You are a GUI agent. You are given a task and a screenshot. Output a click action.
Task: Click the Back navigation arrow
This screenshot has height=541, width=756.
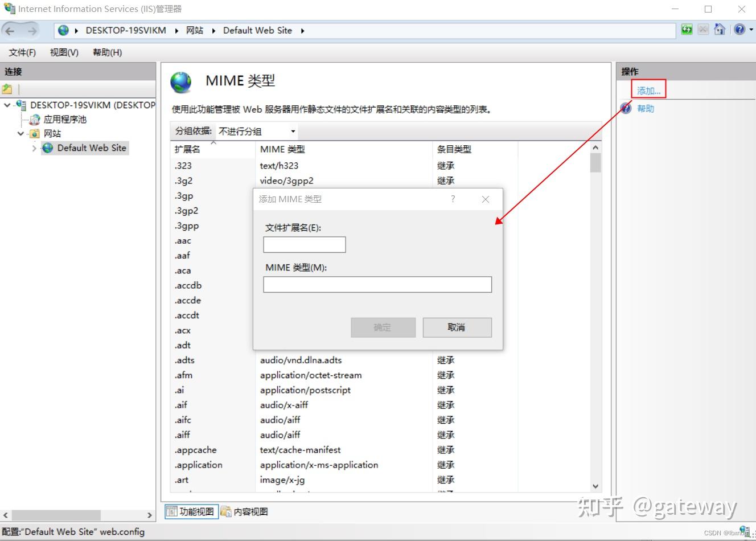[x=10, y=31]
